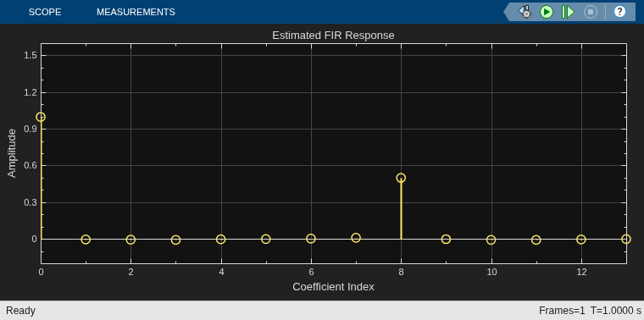
Task: Start simulation with the Run button
Action: 547,12
